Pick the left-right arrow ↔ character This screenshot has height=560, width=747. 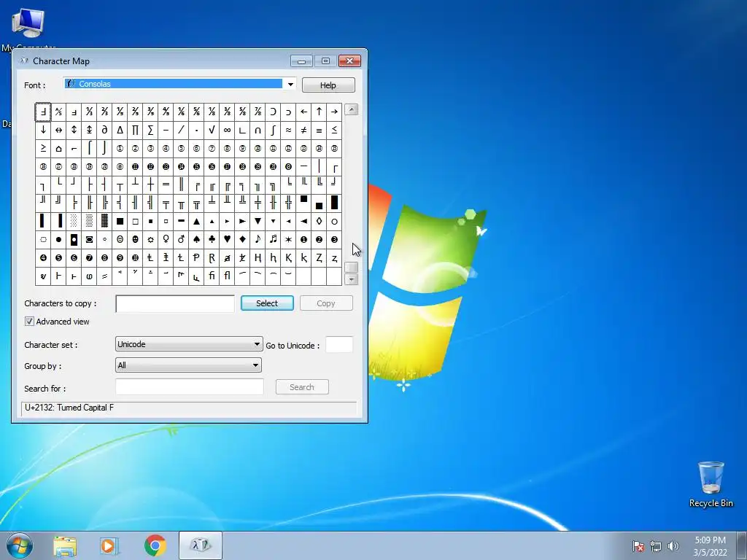[58, 130]
